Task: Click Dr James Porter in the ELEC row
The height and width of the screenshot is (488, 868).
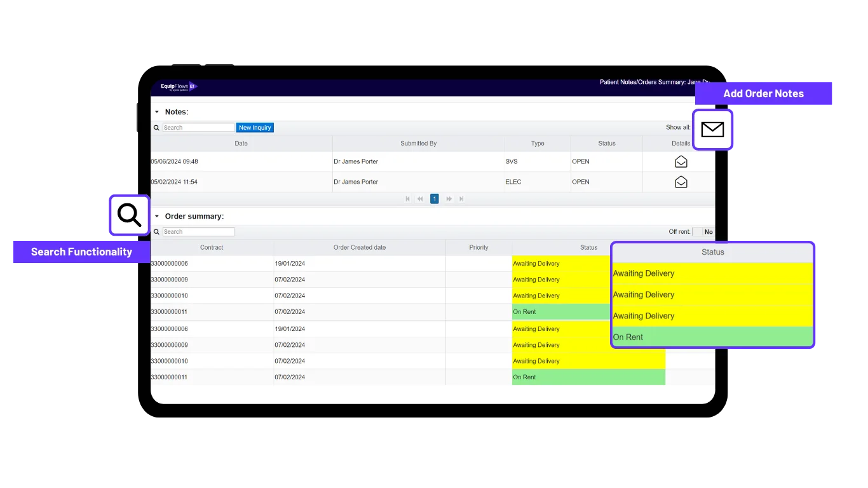Action: [x=356, y=182]
